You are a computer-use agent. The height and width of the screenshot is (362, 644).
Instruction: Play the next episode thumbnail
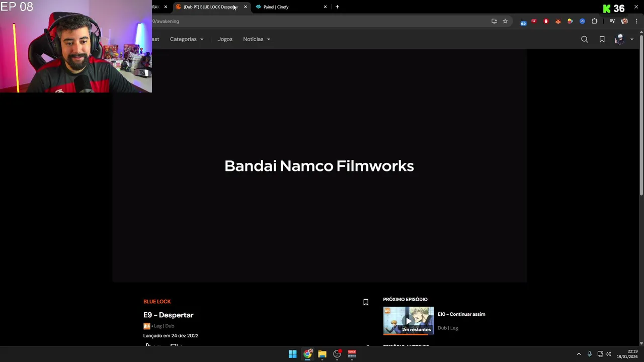coord(409,321)
